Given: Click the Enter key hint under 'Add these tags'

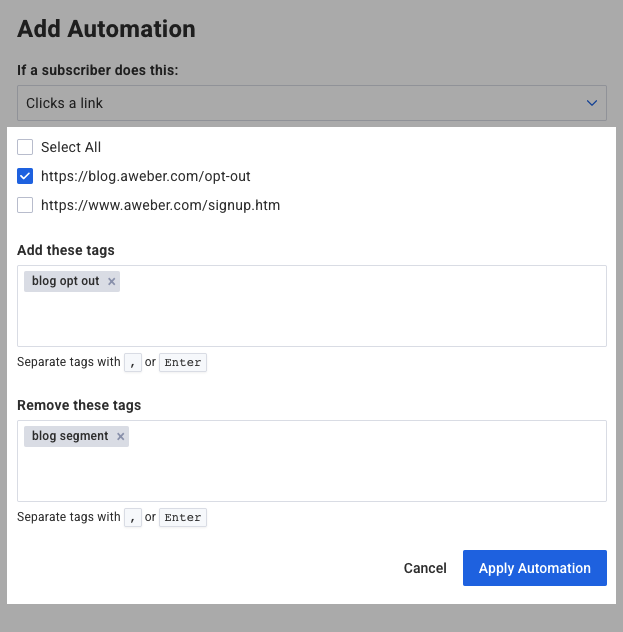Looking at the screenshot, I should pyautogui.click(x=183, y=363).
